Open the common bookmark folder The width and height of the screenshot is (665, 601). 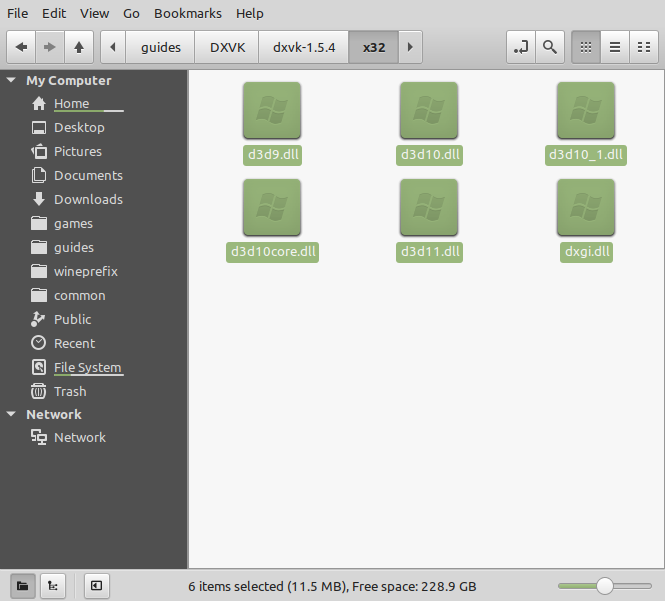[79, 295]
